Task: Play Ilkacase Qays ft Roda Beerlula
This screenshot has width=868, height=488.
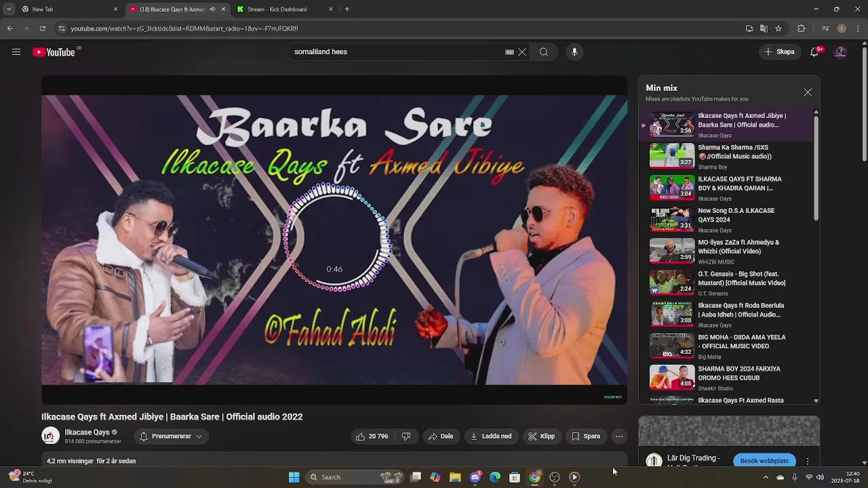Action: click(726, 314)
